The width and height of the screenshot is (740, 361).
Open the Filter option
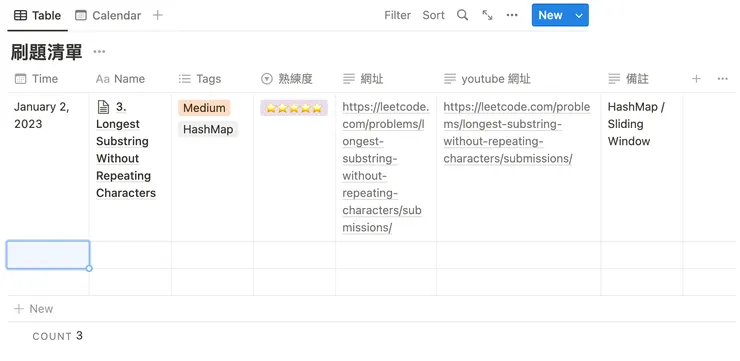pos(397,16)
